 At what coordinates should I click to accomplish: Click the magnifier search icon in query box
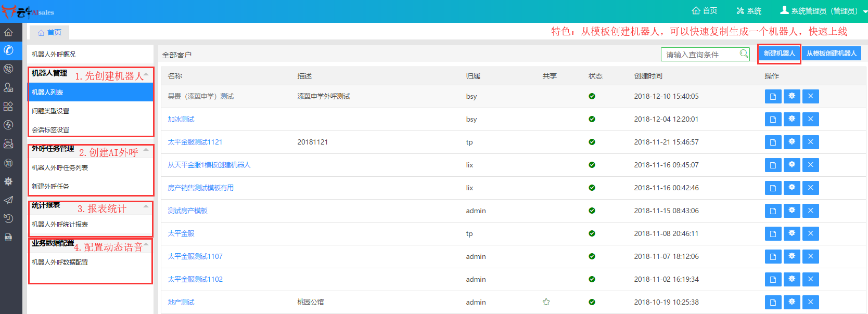pyautogui.click(x=744, y=54)
